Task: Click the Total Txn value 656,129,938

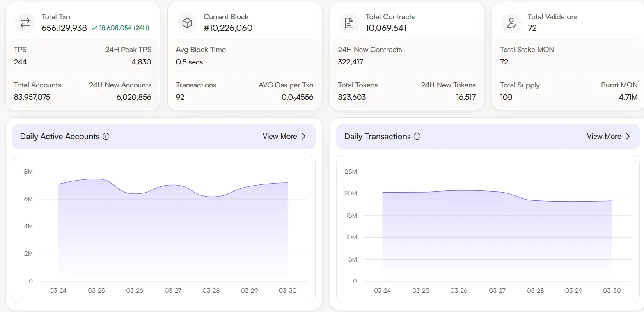Action: pyautogui.click(x=64, y=28)
